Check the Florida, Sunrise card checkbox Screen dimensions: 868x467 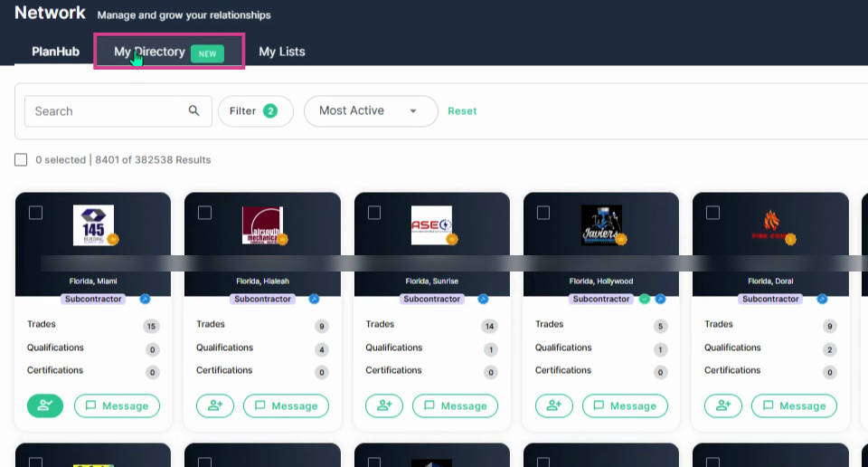click(x=374, y=213)
